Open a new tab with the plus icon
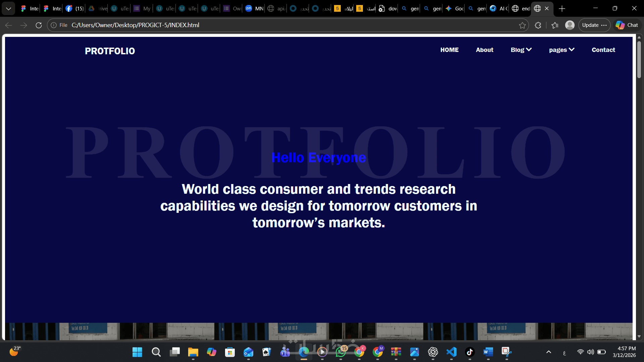Viewport: 644px width, 362px height. [x=562, y=8]
